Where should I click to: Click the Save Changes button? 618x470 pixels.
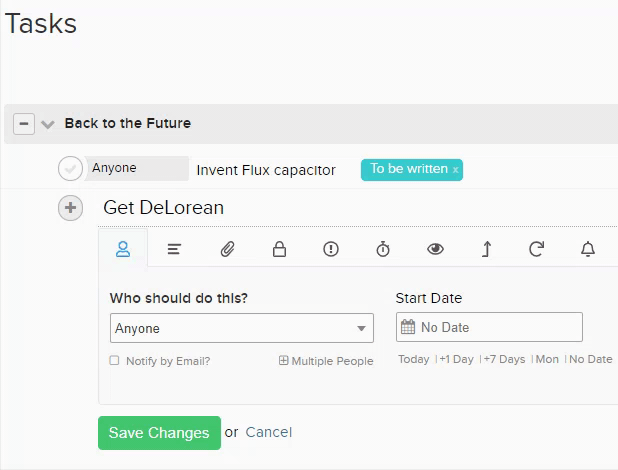tap(159, 433)
